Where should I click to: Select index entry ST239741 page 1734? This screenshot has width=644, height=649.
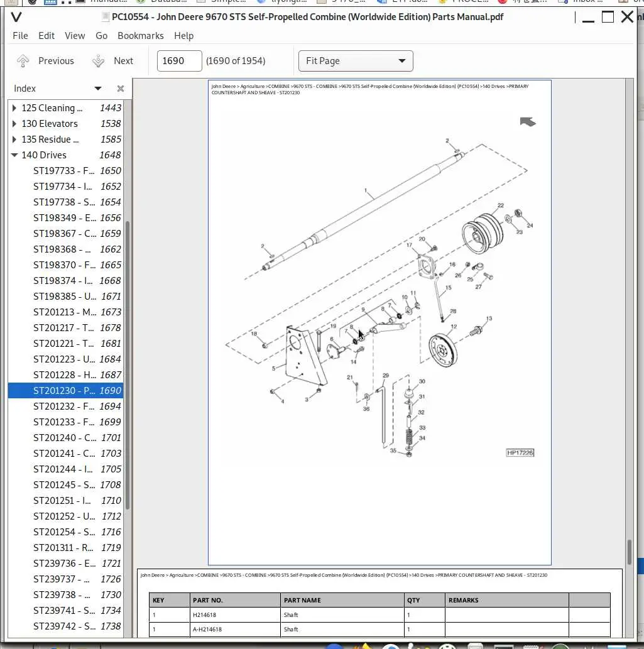(x=65, y=611)
